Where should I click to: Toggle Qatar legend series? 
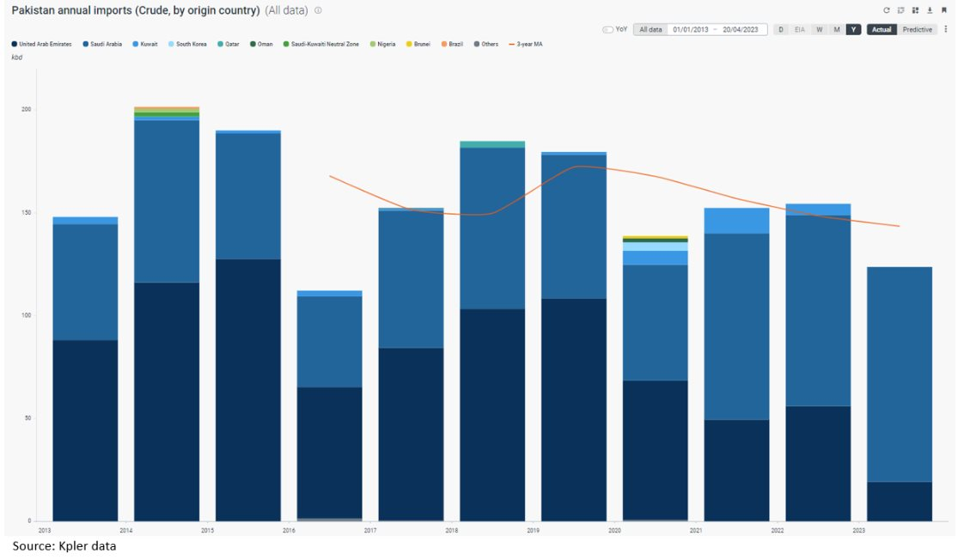pyautogui.click(x=229, y=44)
